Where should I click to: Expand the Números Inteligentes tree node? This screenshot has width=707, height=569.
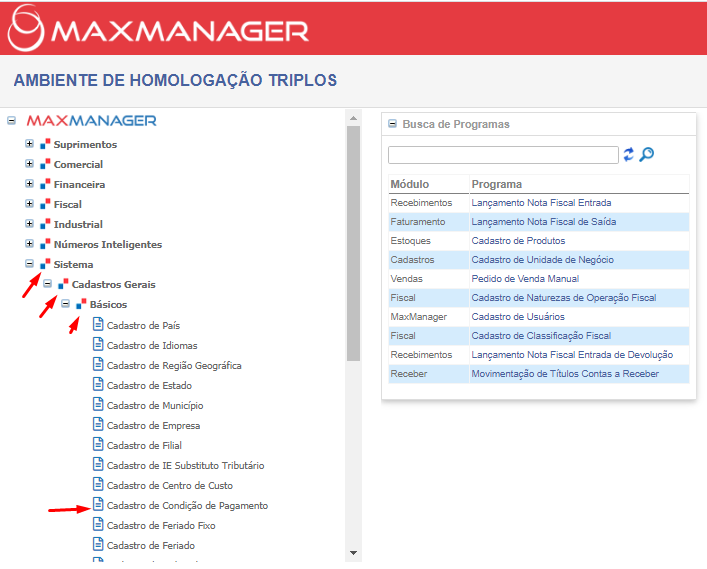(29, 244)
